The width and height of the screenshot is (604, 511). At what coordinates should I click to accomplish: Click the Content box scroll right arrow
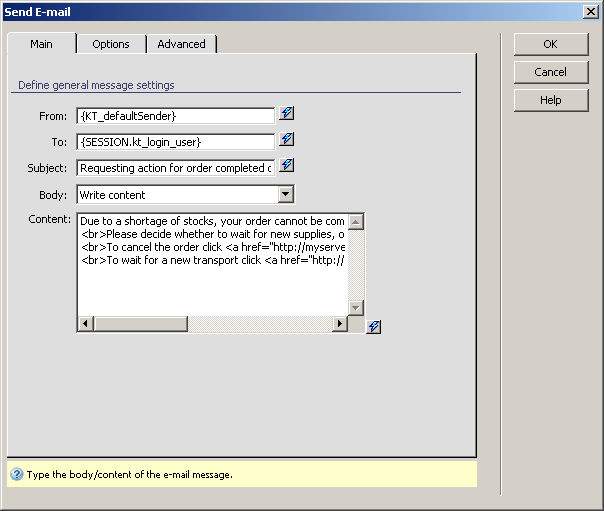pyautogui.click(x=340, y=324)
